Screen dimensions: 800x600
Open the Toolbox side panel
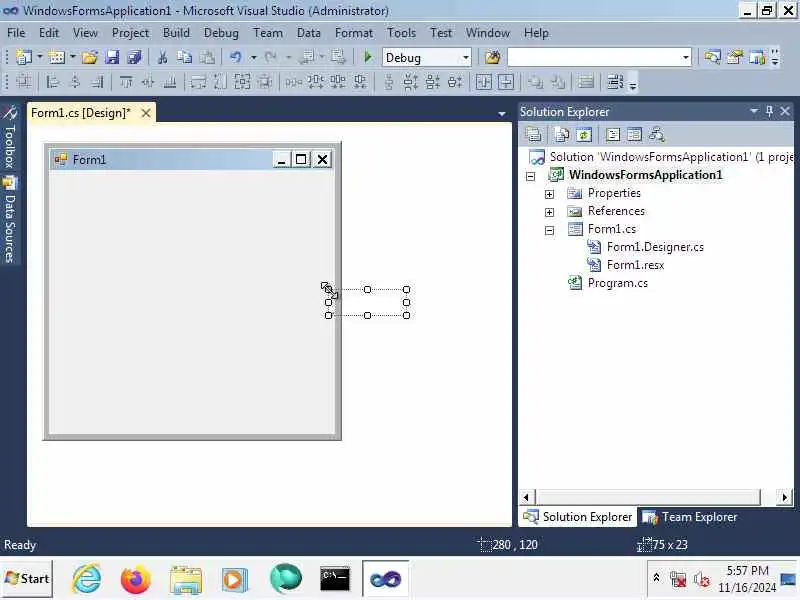[x=9, y=136]
